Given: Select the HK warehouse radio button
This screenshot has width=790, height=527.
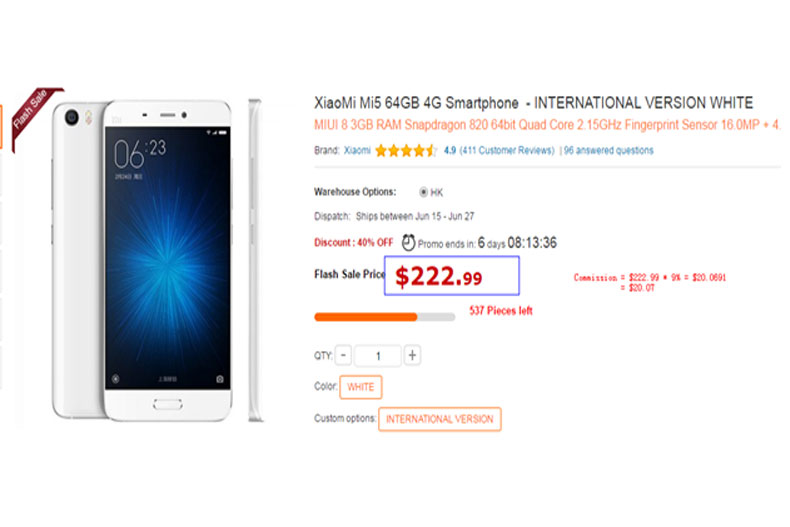Looking at the screenshot, I should click(x=423, y=192).
